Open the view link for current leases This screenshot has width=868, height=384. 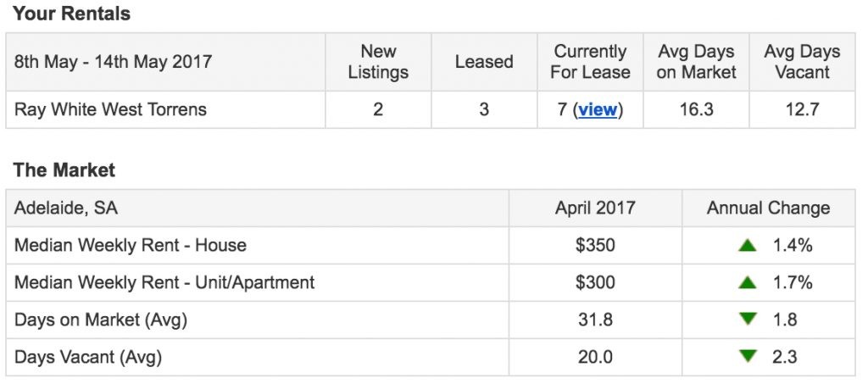click(598, 109)
